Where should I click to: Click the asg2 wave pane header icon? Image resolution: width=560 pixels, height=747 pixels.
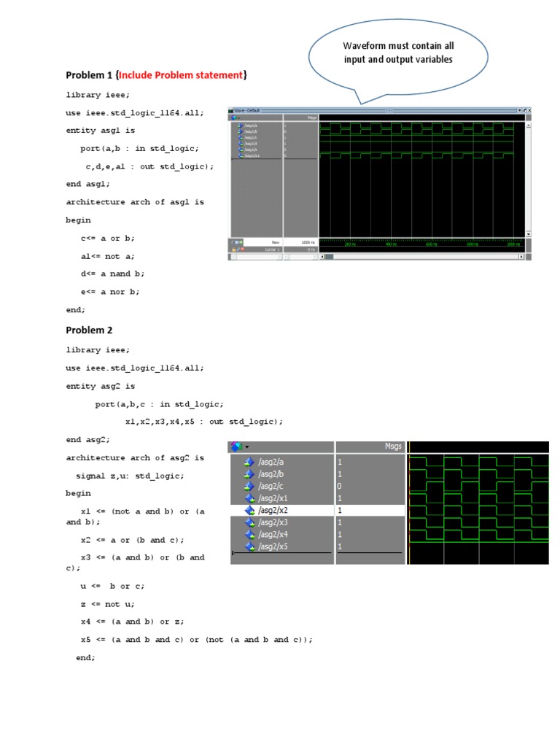tap(237, 446)
